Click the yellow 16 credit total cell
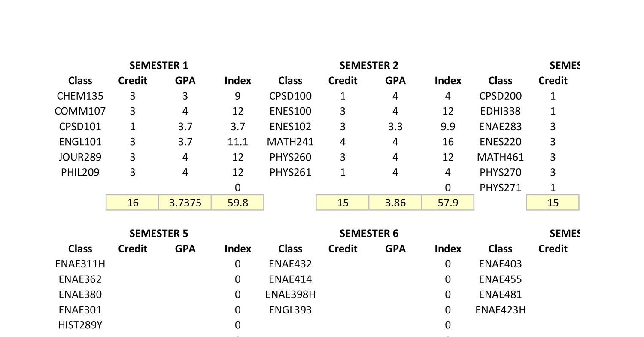Viewport: 644px width, 337px height. click(133, 203)
